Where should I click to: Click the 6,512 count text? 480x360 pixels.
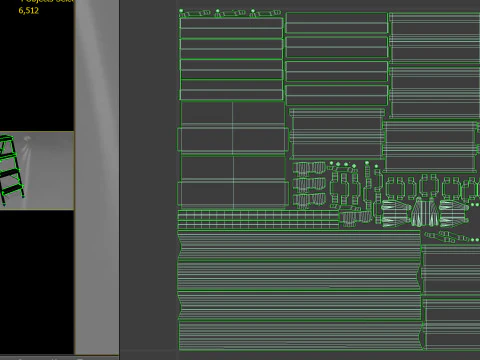pos(29,11)
